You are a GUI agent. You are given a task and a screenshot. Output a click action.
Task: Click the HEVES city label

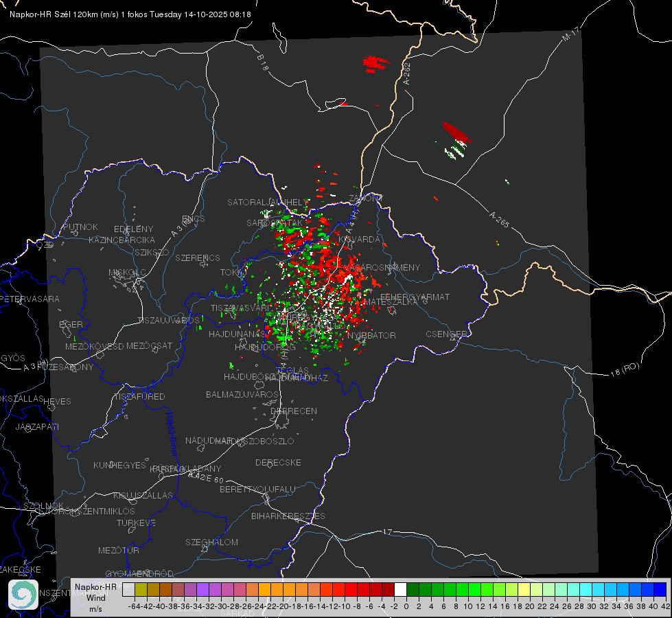(x=57, y=402)
